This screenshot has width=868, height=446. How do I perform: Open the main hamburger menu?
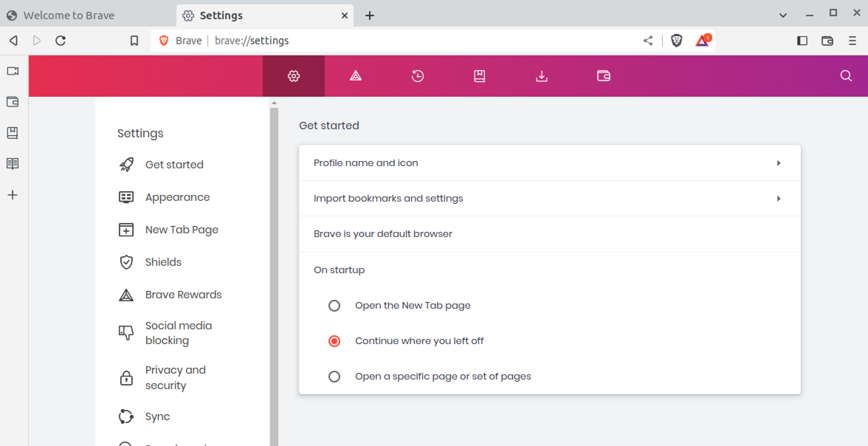click(852, 41)
